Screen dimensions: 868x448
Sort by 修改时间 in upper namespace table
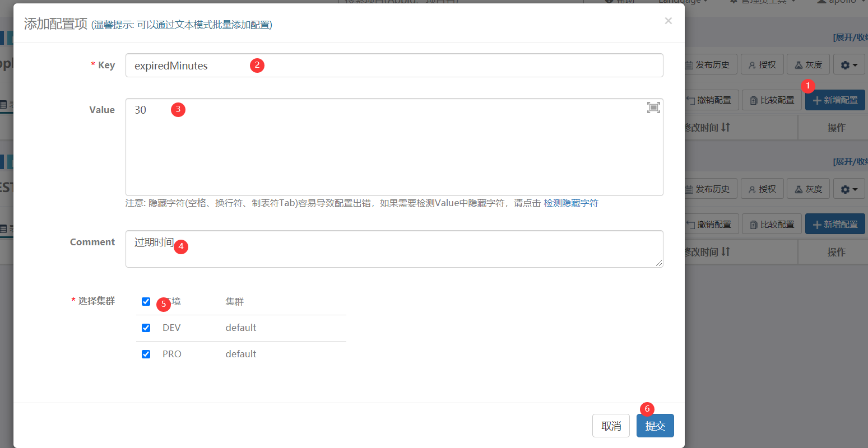[707, 128]
